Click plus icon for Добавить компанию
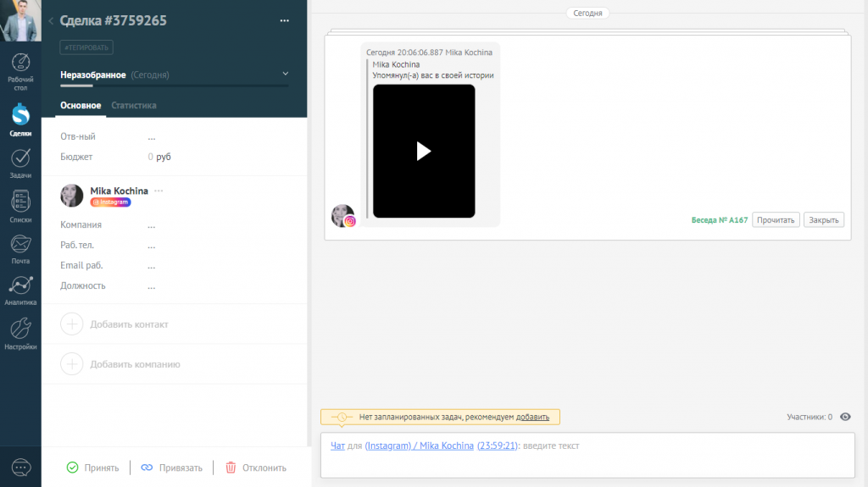This screenshot has width=868, height=487. [71, 364]
